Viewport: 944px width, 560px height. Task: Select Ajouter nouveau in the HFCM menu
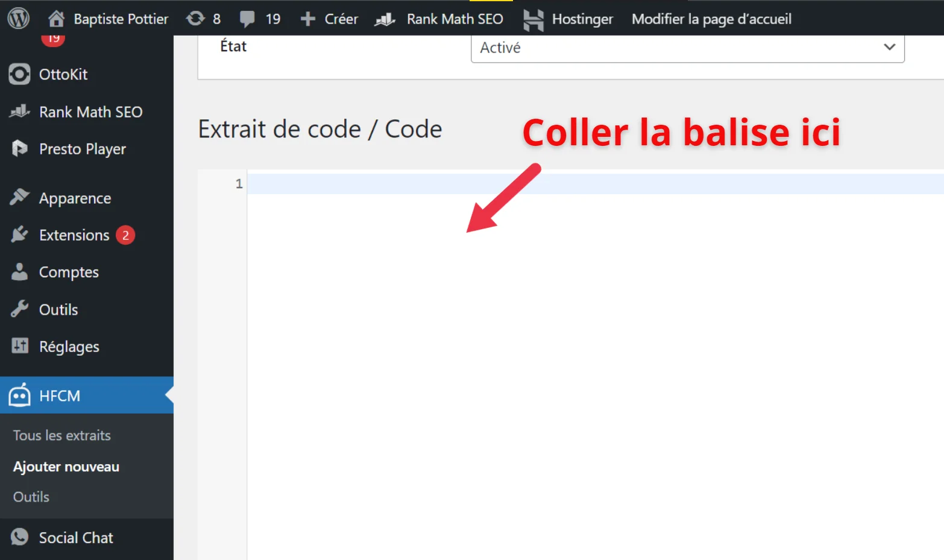[x=66, y=466]
